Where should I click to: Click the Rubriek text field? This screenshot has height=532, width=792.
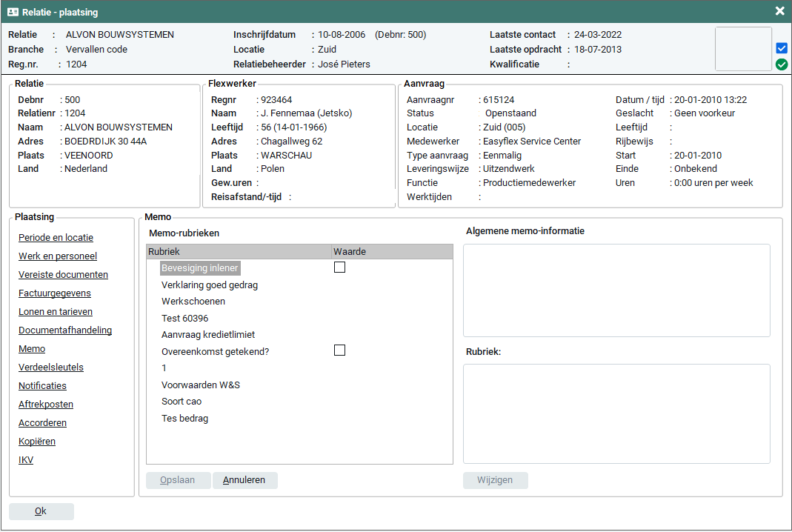pos(616,413)
